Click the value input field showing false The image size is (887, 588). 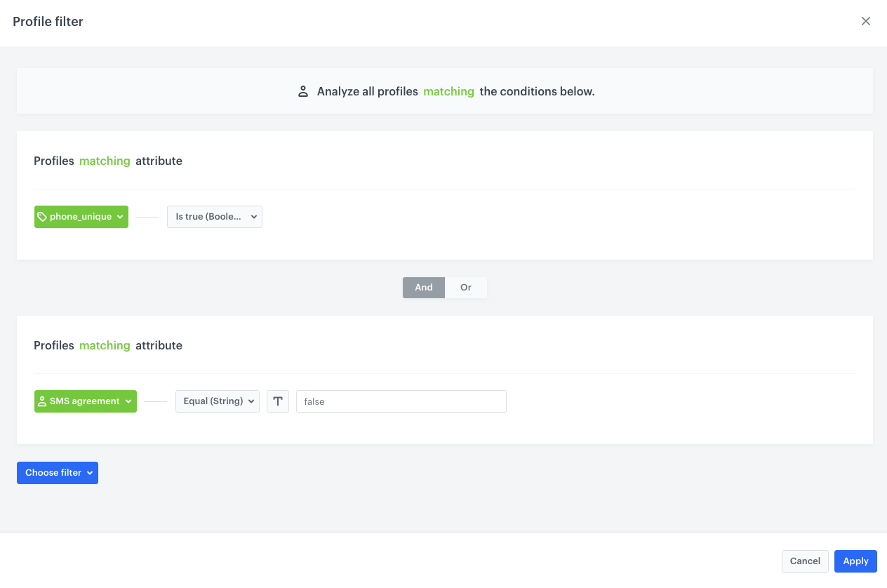[x=401, y=401]
